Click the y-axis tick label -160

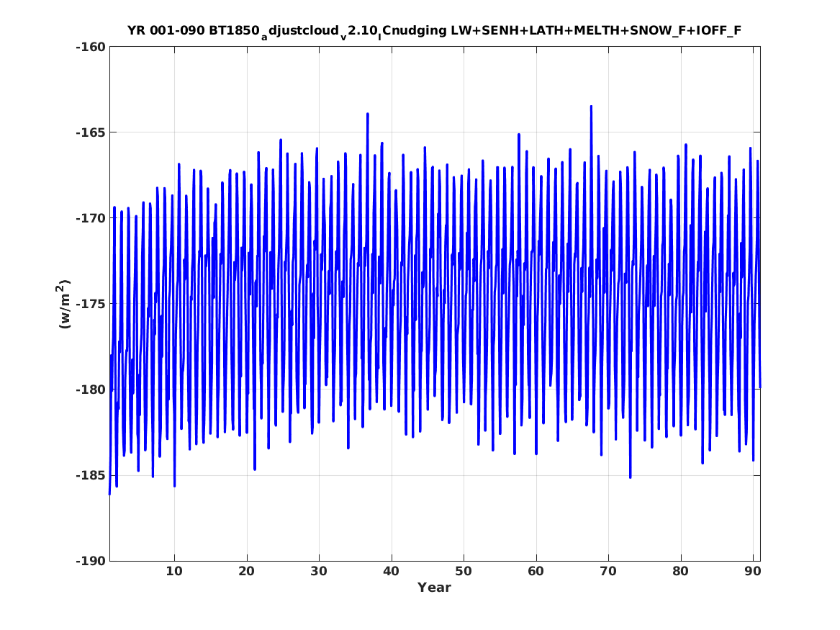pyautogui.click(x=91, y=47)
